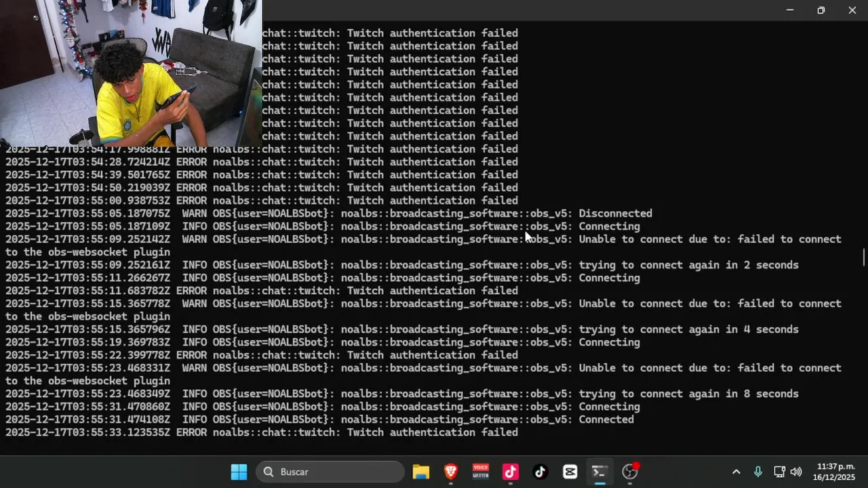Open the black round TikTok app icon

540,472
